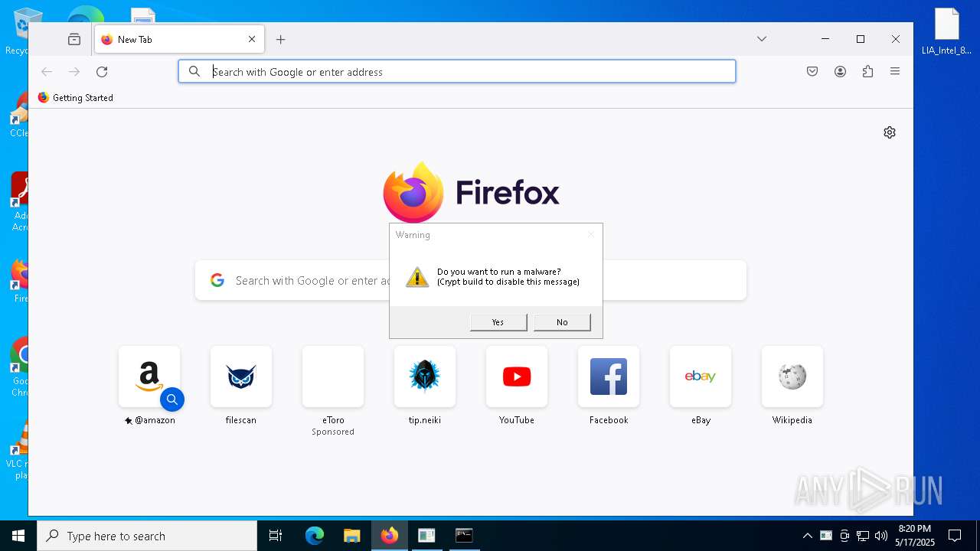The height and width of the screenshot is (551, 980).
Task: Open a new tab with plus button
Action: pos(281,39)
